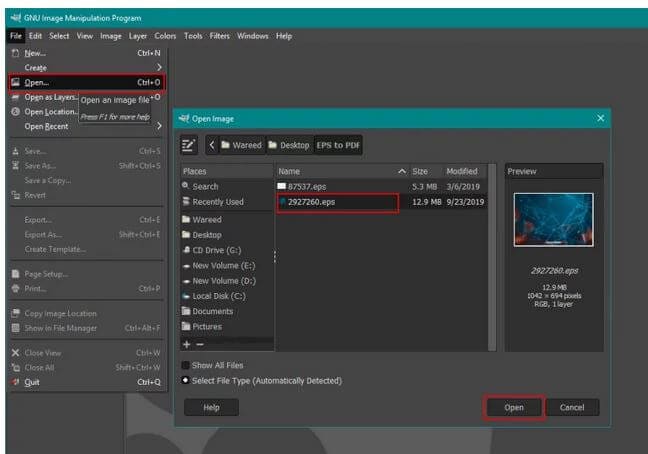
Task: Click the Help button in dialog
Action: point(211,407)
